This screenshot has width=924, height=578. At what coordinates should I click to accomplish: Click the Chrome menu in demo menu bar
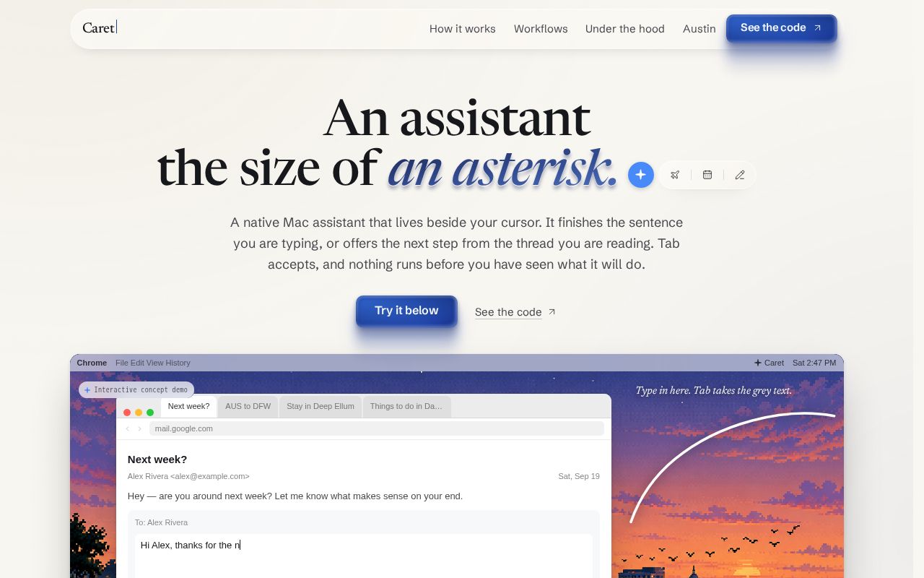tap(92, 363)
